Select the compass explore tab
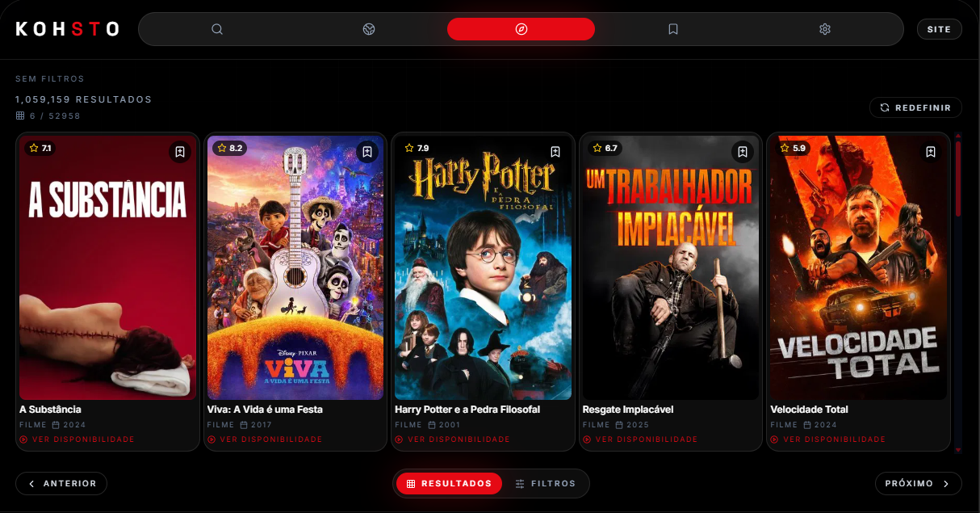 521,29
